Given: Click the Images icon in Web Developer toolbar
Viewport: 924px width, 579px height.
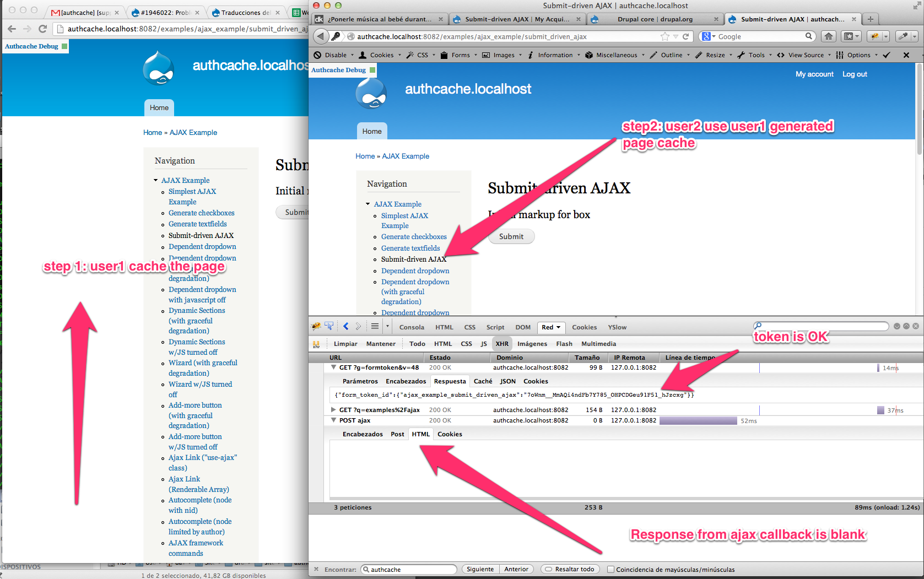Looking at the screenshot, I should coord(485,55).
